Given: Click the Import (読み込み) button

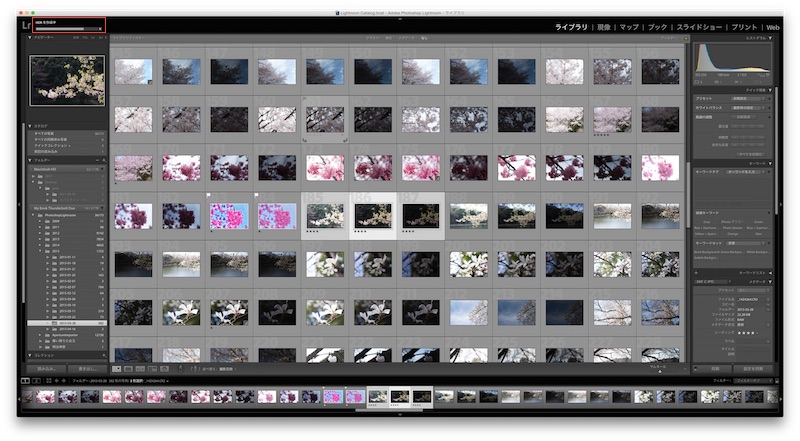Looking at the screenshot, I should (45, 368).
